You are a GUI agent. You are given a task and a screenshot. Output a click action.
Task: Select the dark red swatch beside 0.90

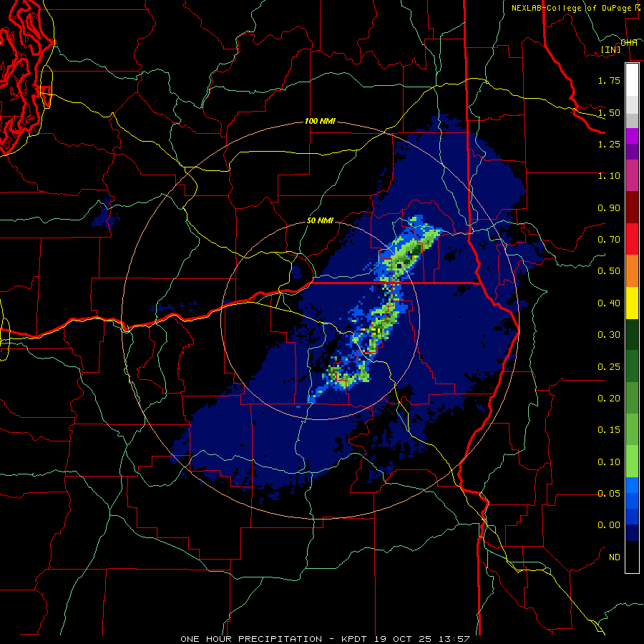tap(632, 208)
